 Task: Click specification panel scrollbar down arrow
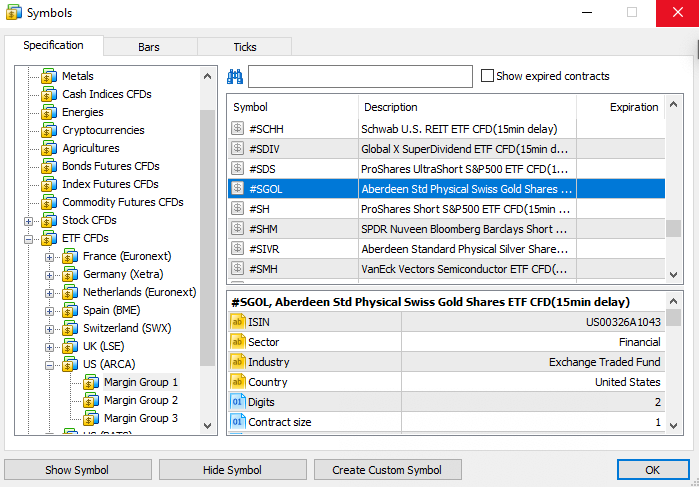point(674,425)
